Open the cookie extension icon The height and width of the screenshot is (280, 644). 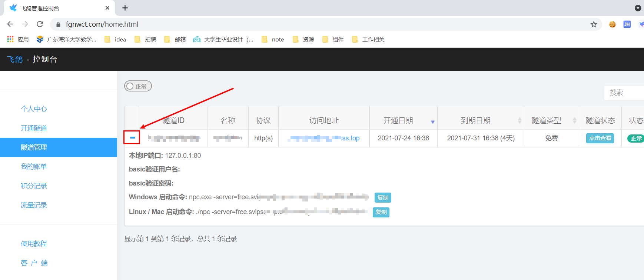pyautogui.click(x=612, y=24)
